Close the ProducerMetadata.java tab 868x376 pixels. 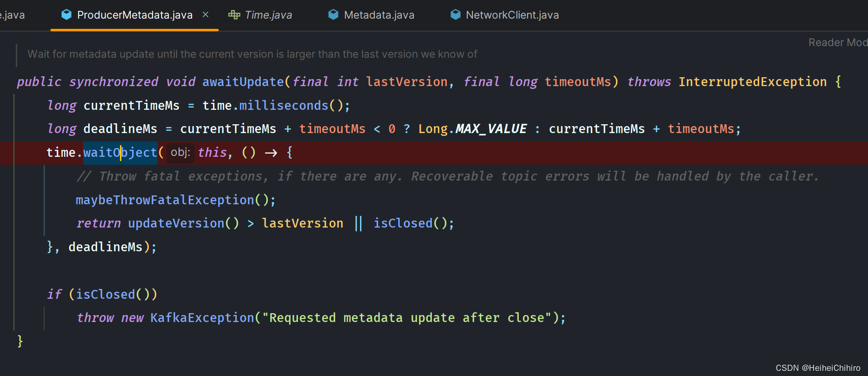tap(205, 15)
